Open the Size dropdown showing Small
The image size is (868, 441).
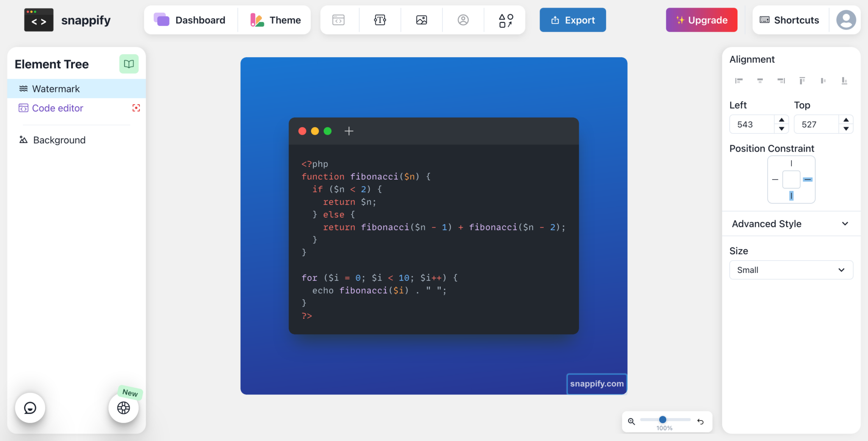pyautogui.click(x=790, y=270)
